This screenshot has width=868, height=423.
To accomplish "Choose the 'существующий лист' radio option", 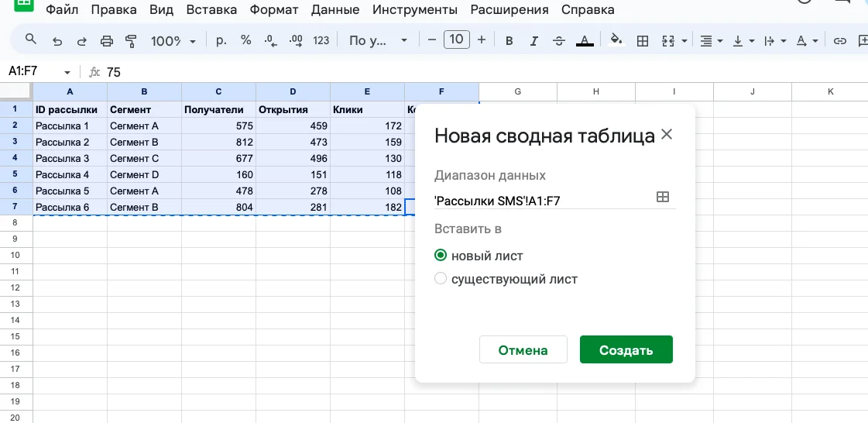I will point(441,279).
